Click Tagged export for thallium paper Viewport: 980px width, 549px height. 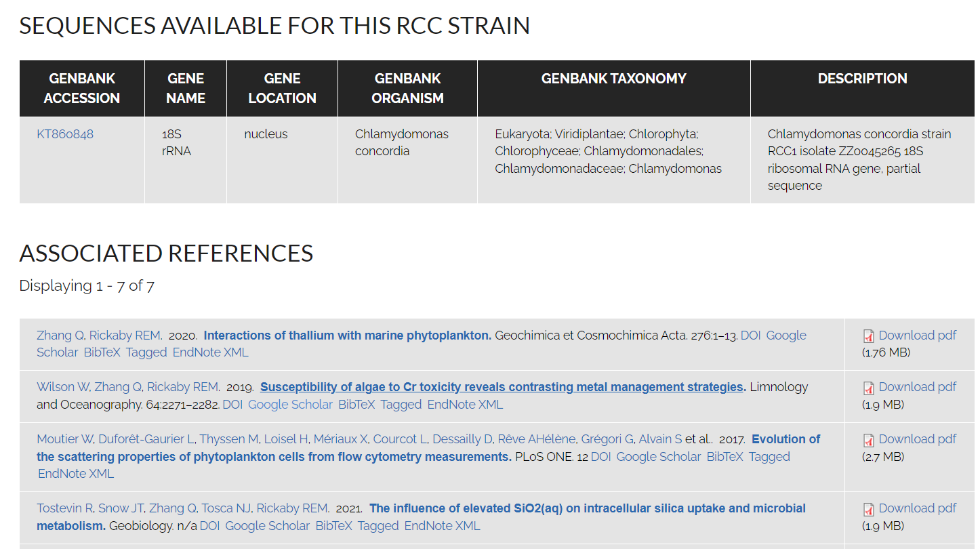coord(146,352)
